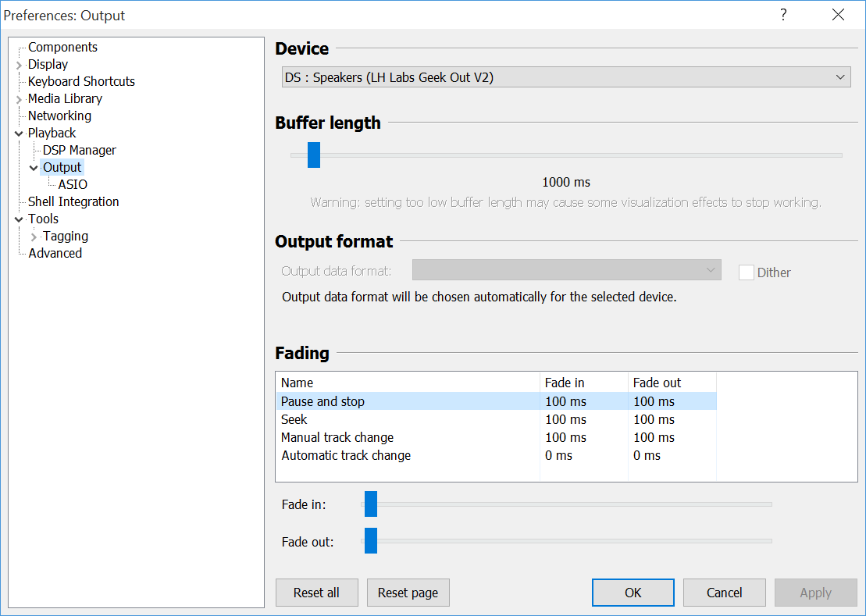Click the Reset all button

point(316,593)
